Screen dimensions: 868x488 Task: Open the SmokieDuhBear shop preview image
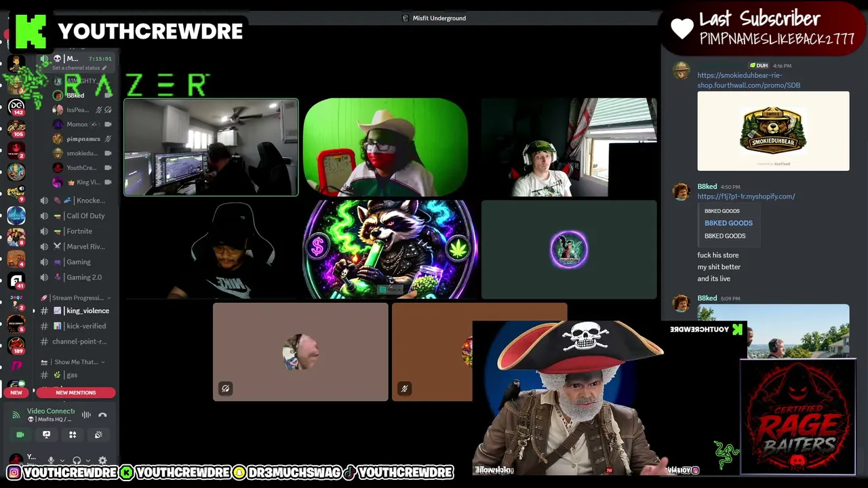click(x=773, y=131)
